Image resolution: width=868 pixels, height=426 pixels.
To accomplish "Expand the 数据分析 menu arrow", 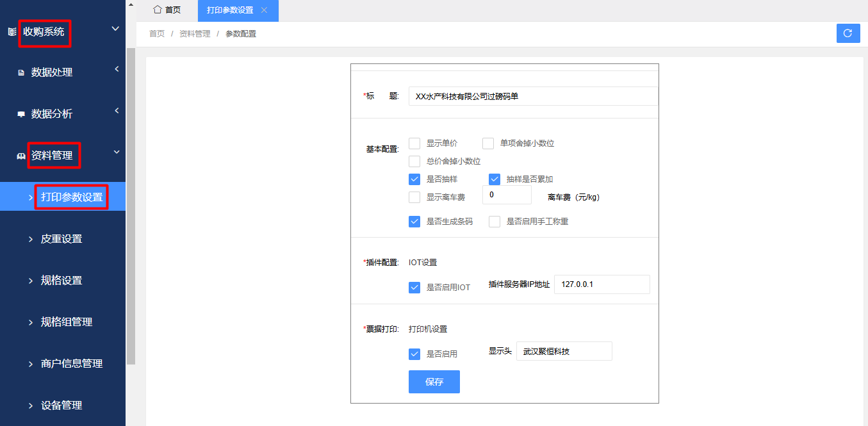I will click(x=117, y=111).
